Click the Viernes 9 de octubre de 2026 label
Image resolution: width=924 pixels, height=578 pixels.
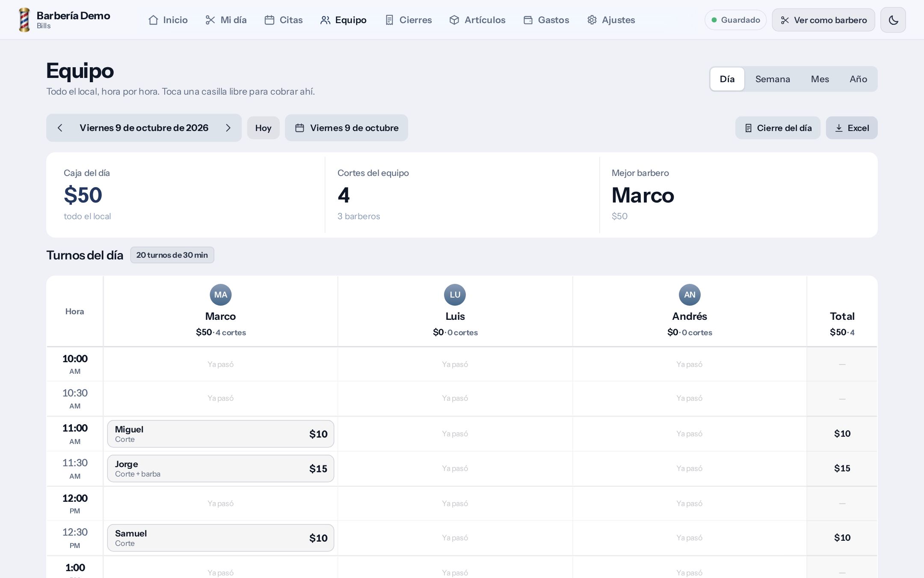click(144, 128)
